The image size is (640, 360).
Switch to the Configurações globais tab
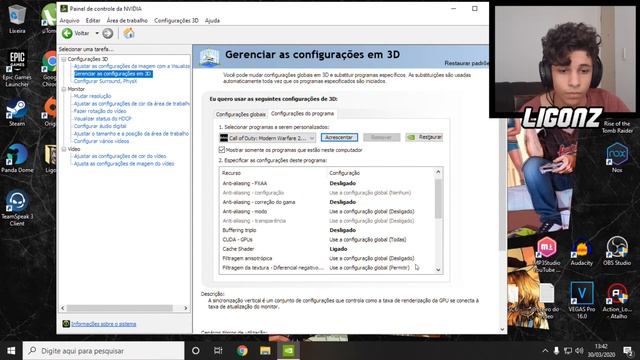pyautogui.click(x=240, y=114)
